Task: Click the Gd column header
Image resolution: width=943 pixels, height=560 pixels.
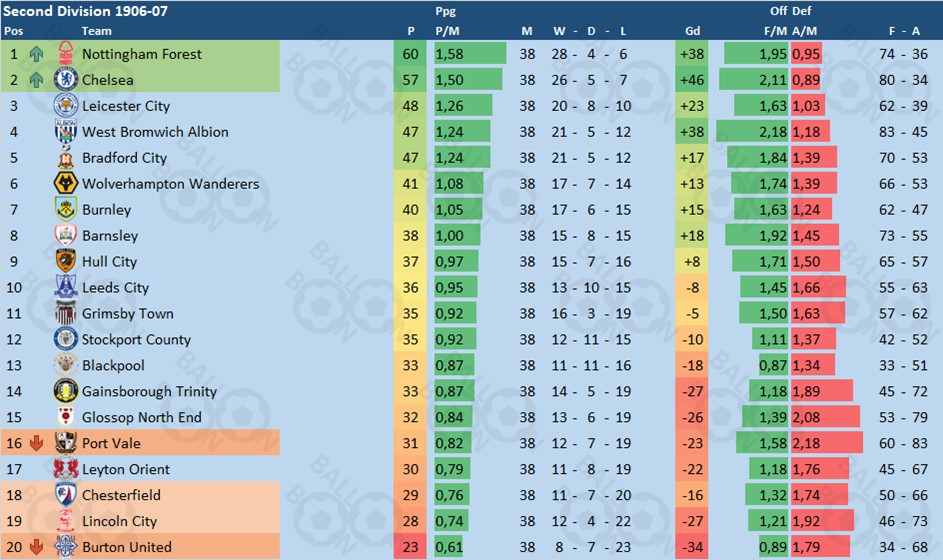Action: click(692, 31)
